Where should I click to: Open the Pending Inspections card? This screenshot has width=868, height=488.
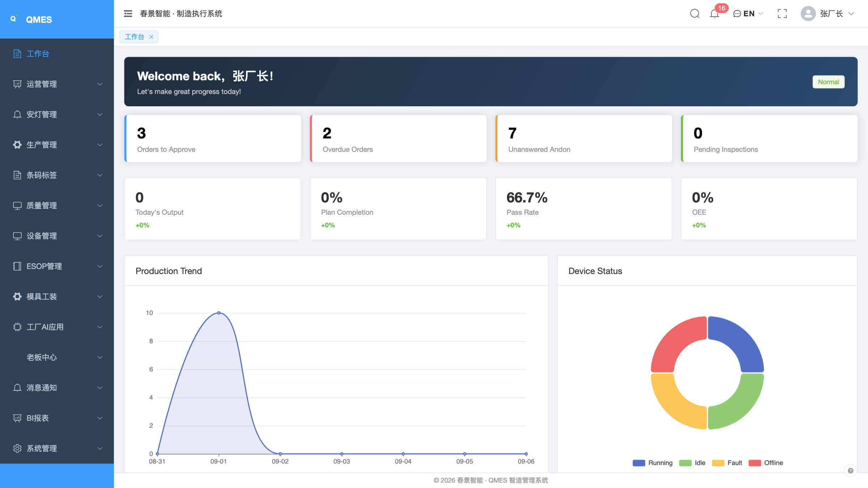[x=769, y=138]
